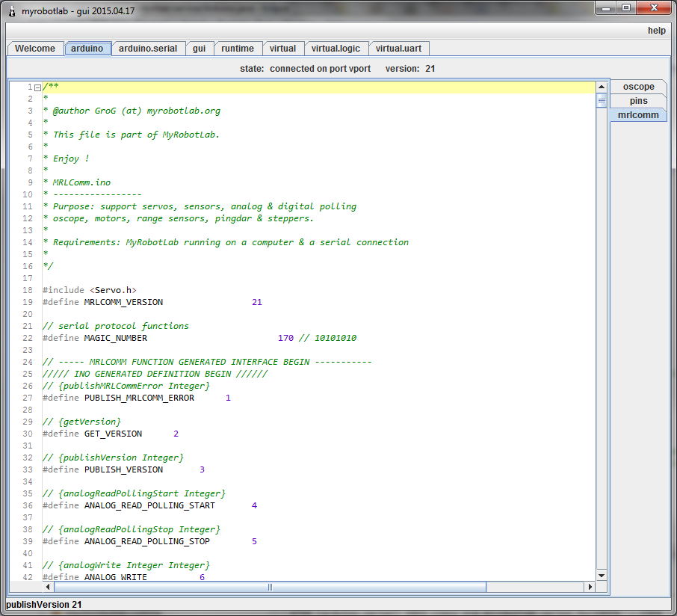The width and height of the screenshot is (677, 616).
Task: Click the PUBLISH_MRLCOMM_ERROR define text
Action: coord(139,398)
